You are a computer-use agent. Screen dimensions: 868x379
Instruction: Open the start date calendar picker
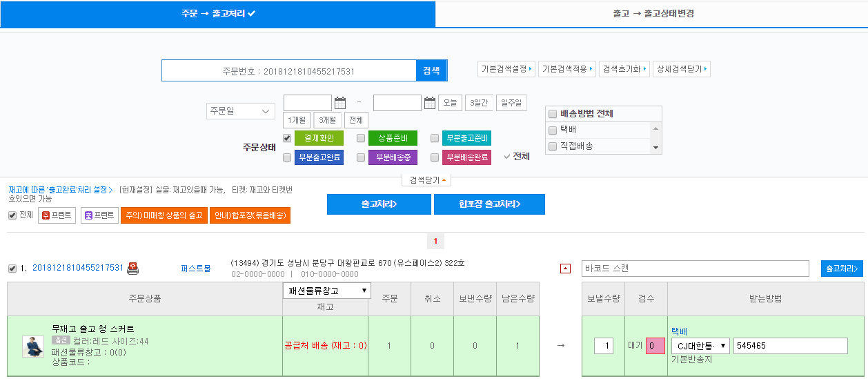pos(339,104)
